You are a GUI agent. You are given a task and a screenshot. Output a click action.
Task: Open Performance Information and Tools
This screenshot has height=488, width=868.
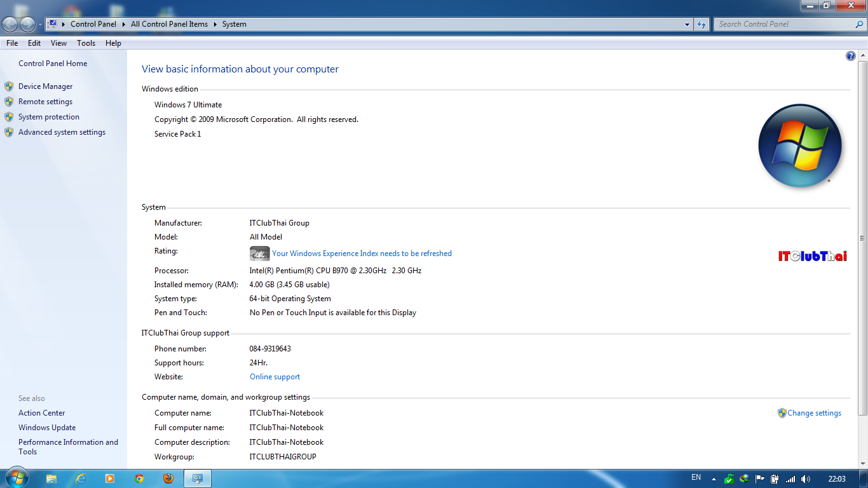coord(68,447)
